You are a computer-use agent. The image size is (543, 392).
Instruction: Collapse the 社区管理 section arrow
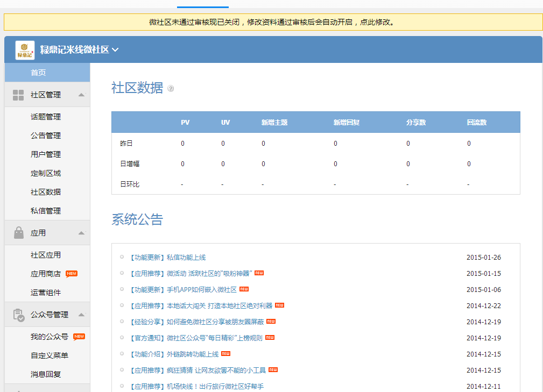click(81, 95)
